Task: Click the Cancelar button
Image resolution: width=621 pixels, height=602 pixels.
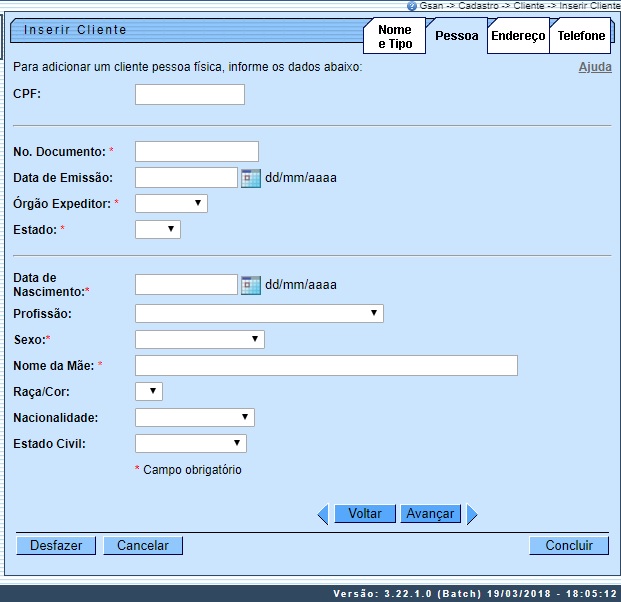Action: pyautogui.click(x=143, y=545)
